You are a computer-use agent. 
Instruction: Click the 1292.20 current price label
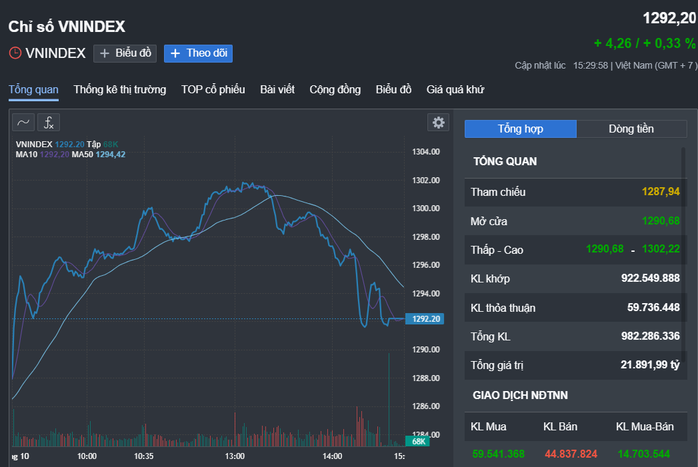point(425,319)
